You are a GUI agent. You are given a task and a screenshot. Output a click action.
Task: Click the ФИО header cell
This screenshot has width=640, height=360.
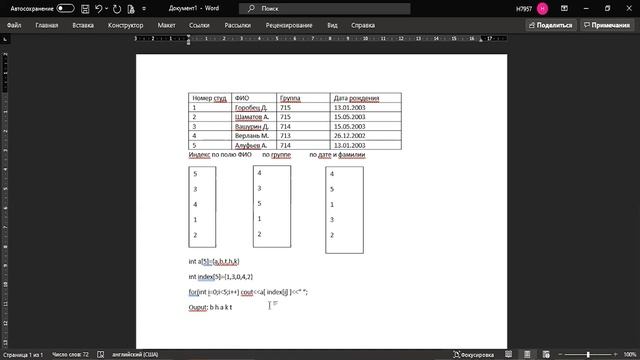254,98
